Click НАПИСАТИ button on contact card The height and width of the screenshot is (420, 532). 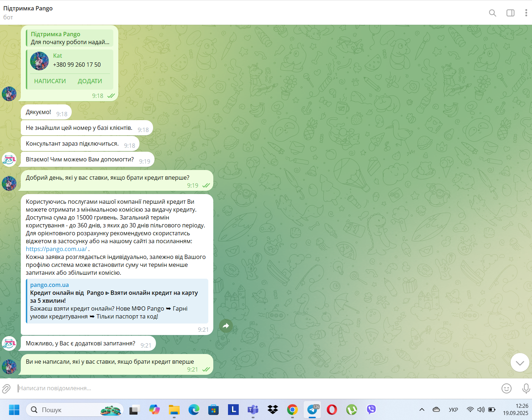(x=50, y=81)
